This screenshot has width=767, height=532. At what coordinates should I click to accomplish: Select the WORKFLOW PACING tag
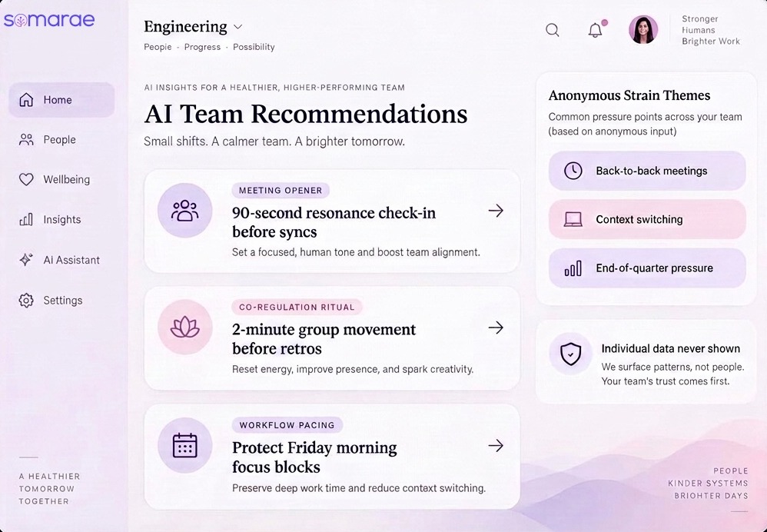coord(287,425)
